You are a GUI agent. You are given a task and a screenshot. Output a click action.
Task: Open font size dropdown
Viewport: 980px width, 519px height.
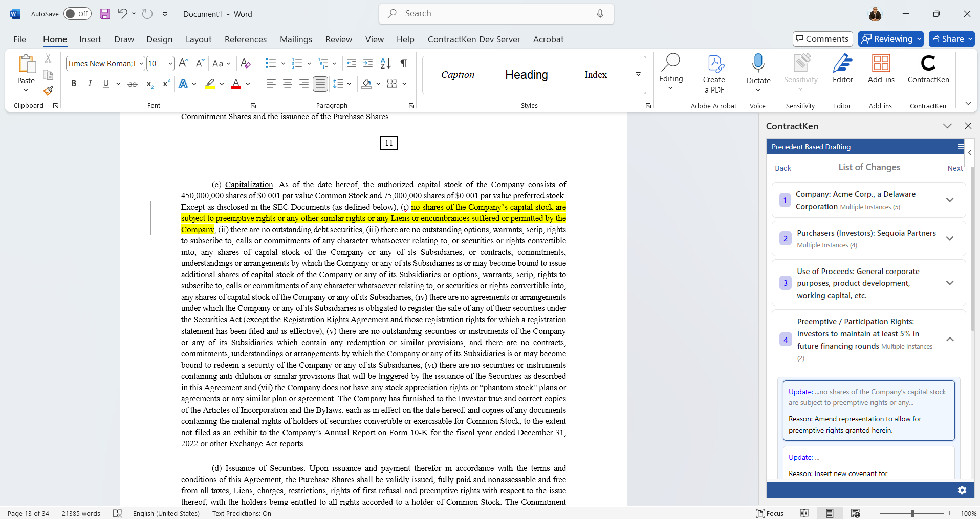(x=170, y=63)
